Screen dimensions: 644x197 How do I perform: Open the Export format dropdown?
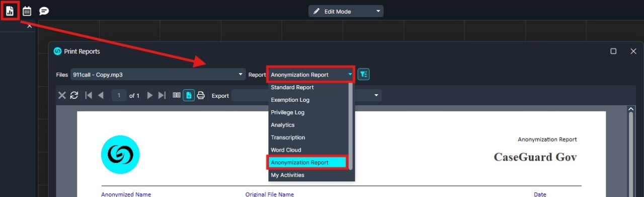coord(306,96)
